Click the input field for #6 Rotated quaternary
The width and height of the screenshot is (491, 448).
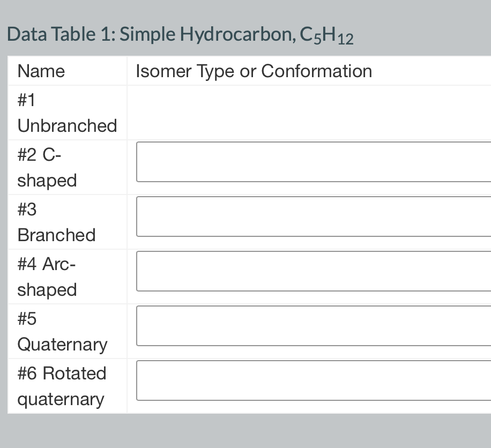311,380
